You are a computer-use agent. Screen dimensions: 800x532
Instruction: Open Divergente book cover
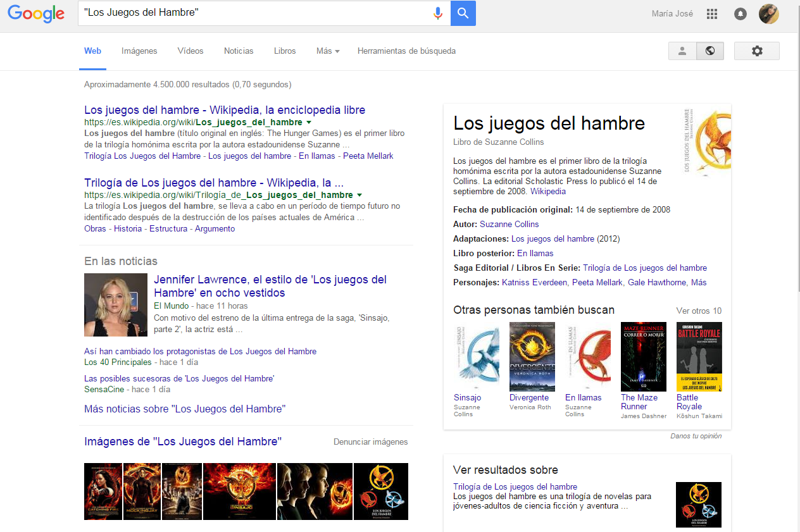point(532,357)
